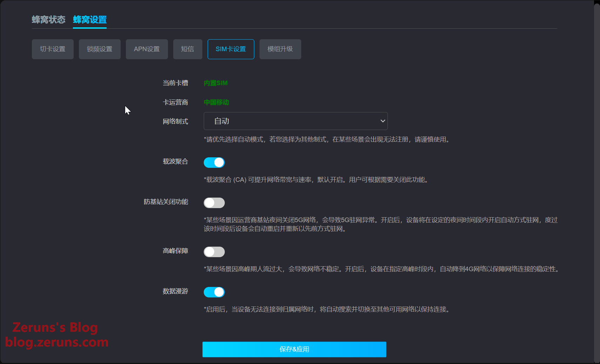Viewport: 600px width, 364px height.
Task: Click the green 中国移动 carrier text
Action: click(x=216, y=102)
